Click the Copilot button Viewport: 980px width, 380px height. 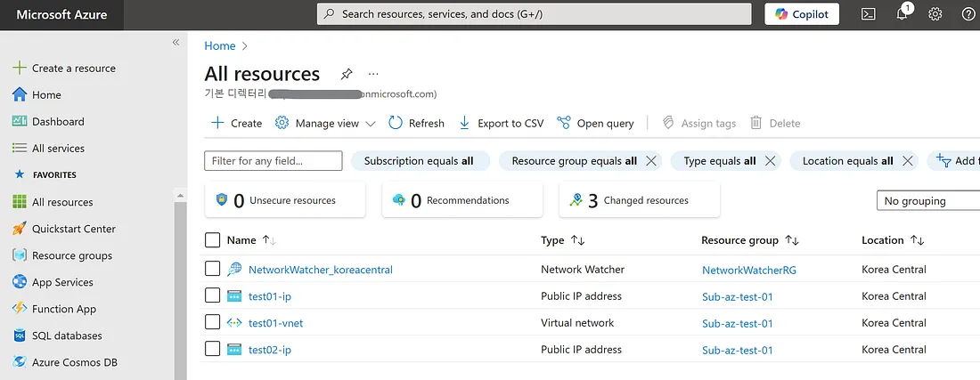(x=802, y=14)
